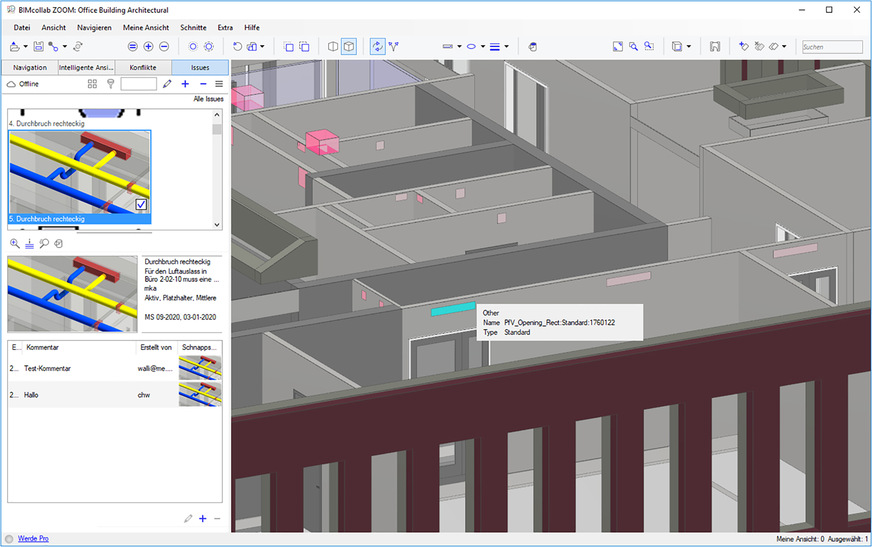Open the section box dropdown arrow

[689, 47]
